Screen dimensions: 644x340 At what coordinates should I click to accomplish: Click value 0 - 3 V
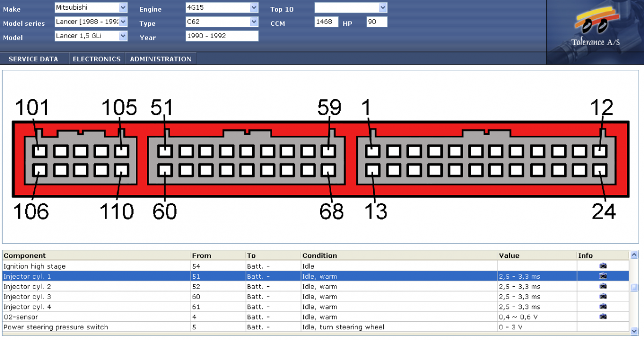point(510,327)
